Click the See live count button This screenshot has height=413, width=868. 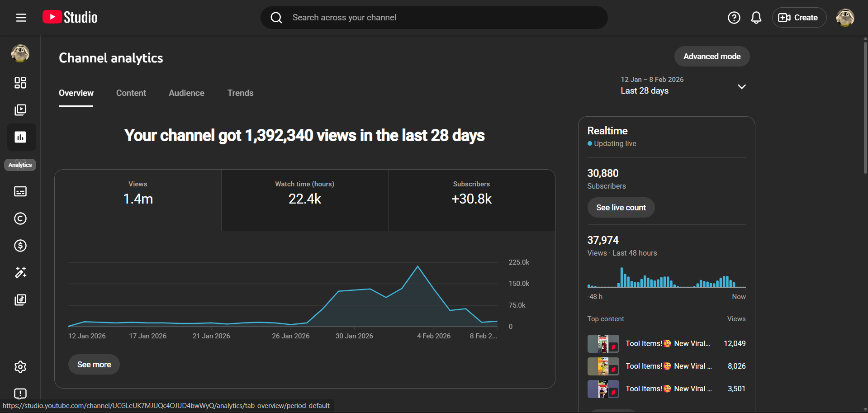(x=621, y=208)
